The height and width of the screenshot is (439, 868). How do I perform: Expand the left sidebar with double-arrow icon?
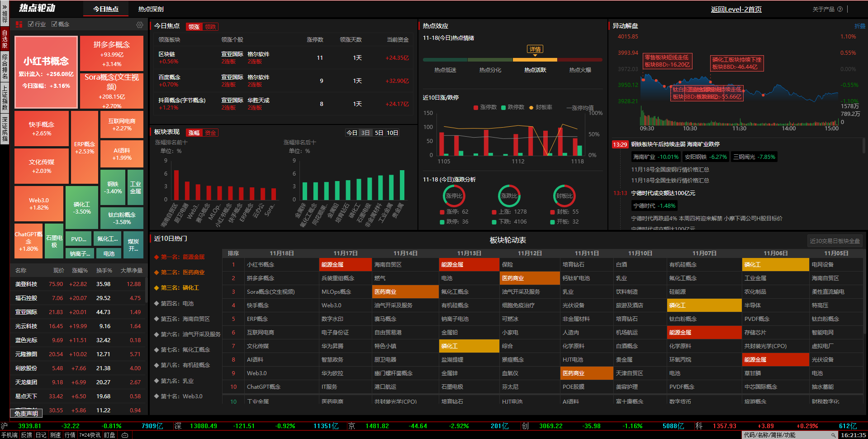click(x=5, y=7)
